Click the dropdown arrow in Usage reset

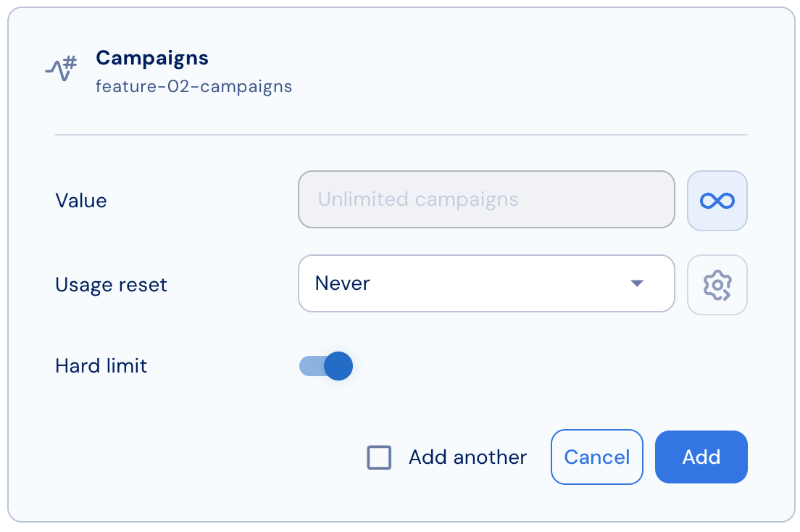pyautogui.click(x=637, y=283)
